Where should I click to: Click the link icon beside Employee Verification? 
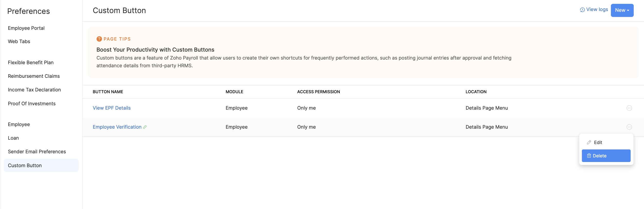[145, 127]
